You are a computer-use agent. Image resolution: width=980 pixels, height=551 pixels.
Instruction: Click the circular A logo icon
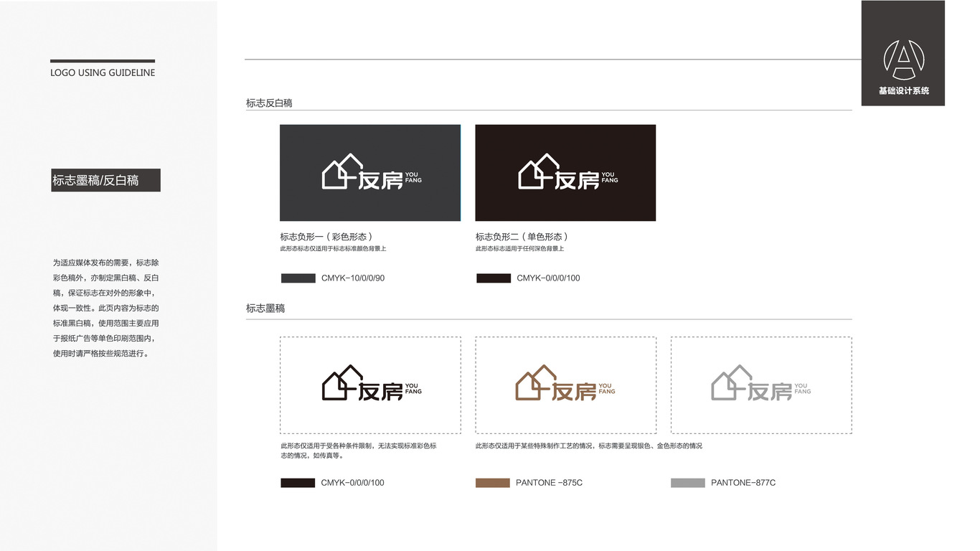(903, 60)
